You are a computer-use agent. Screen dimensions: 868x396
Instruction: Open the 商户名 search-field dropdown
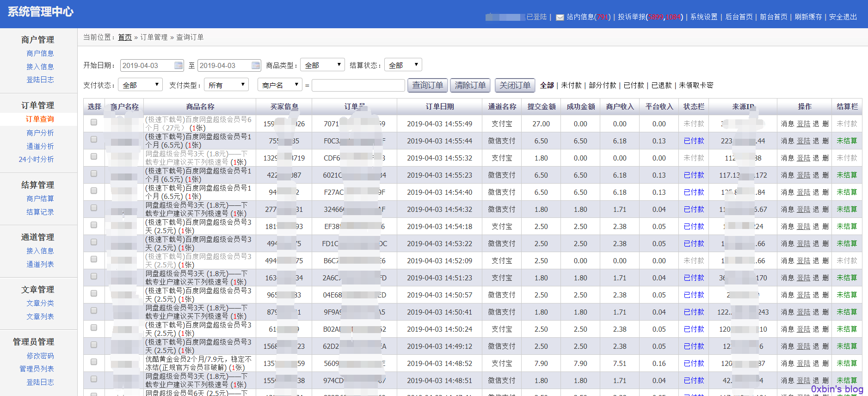pyautogui.click(x=280, y=85)
